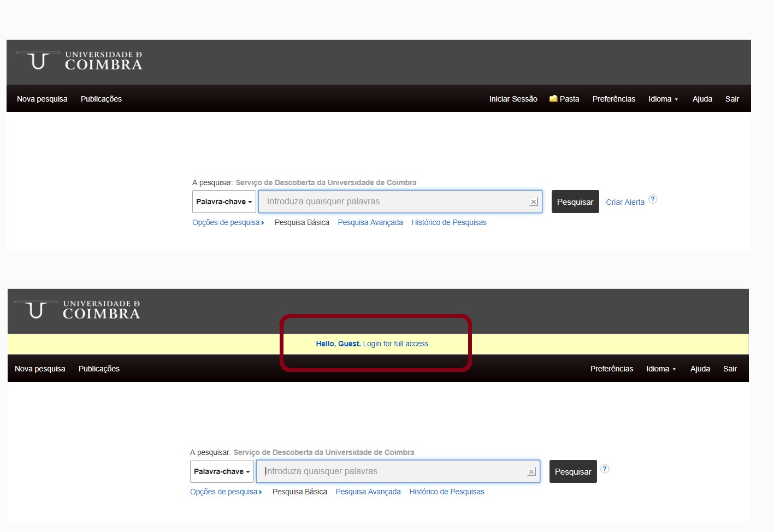The width and height of the screenshot is (774, 532).
Task: Open Pesquisa Avançada in the guest-banner panel
Action: [x=368, y=492]
